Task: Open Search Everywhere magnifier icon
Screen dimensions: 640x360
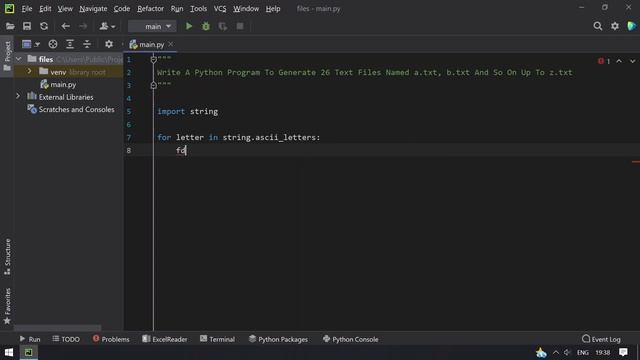Action: click(x=598, y=27)
